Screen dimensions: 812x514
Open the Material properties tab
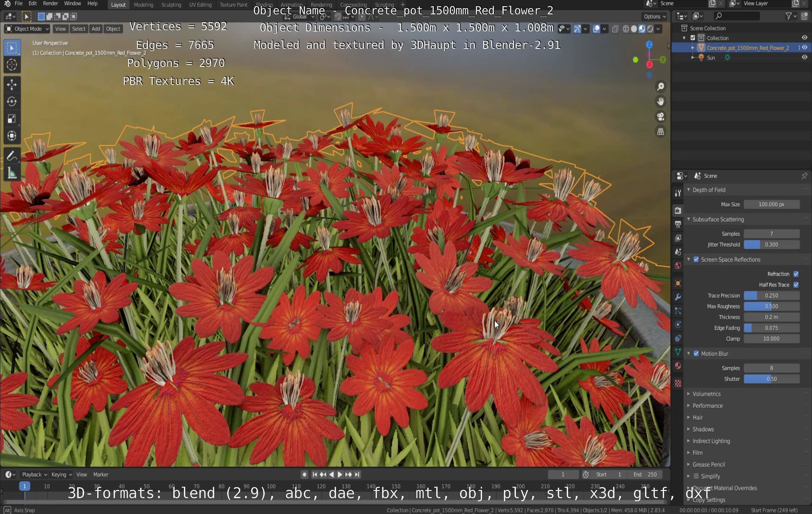[x=678, y=366]
